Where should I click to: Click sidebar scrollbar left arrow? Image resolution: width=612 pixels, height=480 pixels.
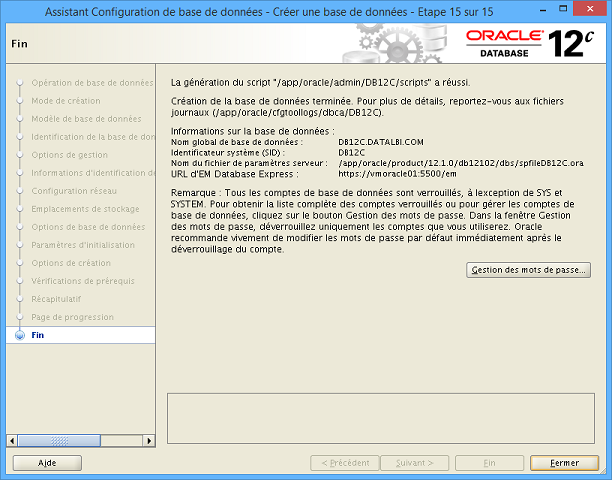12,441
